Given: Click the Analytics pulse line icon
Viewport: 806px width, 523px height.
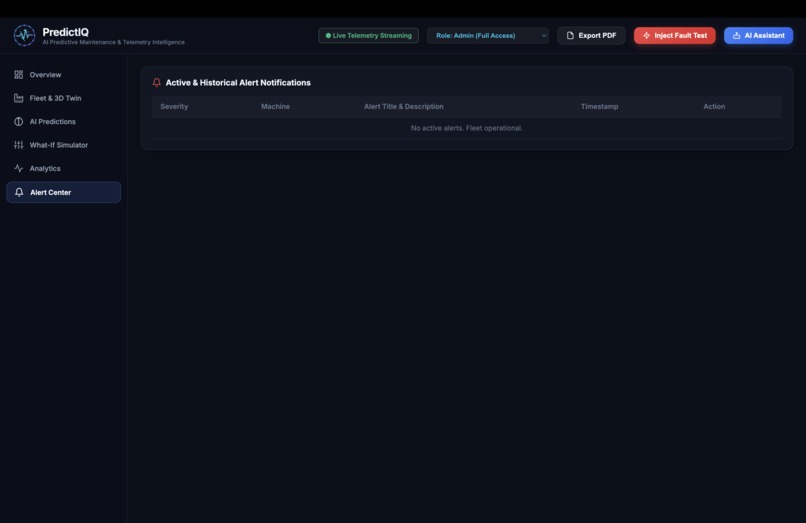Looking at the screenshot, I should click(x=19, y=168).
